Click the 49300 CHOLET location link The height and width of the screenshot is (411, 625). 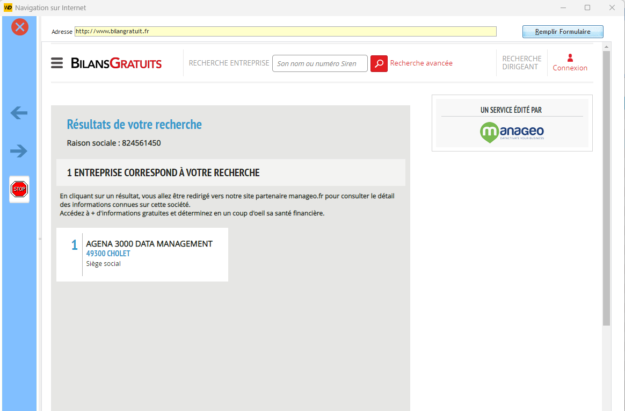point(110,254)
